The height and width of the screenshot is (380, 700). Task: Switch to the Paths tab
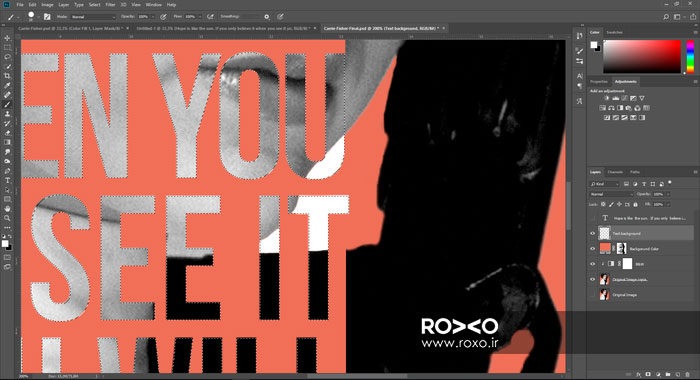(635, 172)
